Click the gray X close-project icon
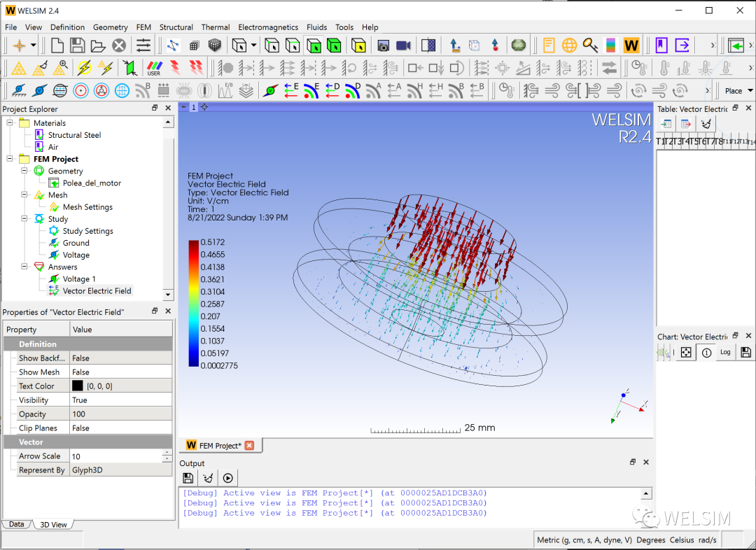The image size is (756, 550). point(118,45)
